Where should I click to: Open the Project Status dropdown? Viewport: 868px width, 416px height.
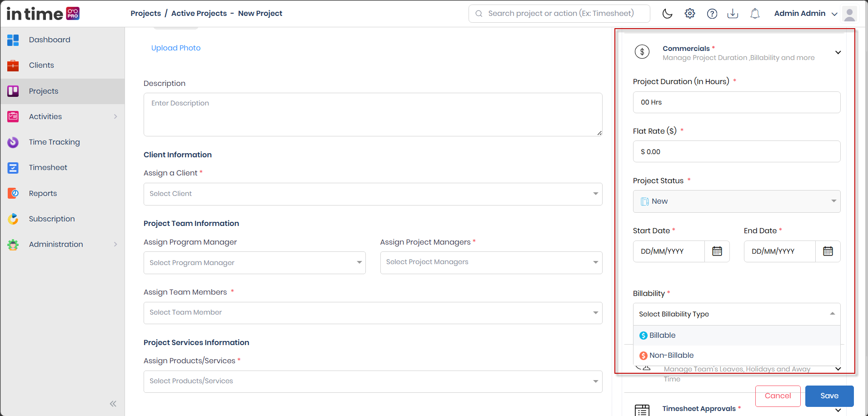point(737,201)
